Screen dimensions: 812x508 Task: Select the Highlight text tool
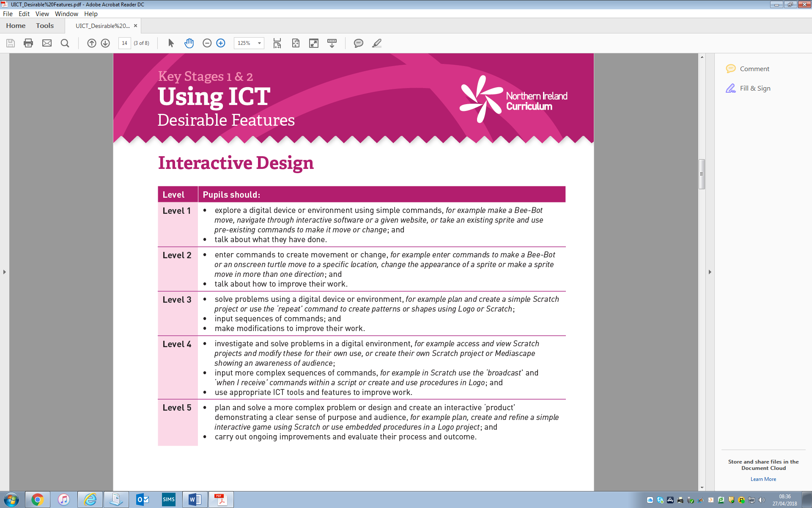[x=377, y=43]
